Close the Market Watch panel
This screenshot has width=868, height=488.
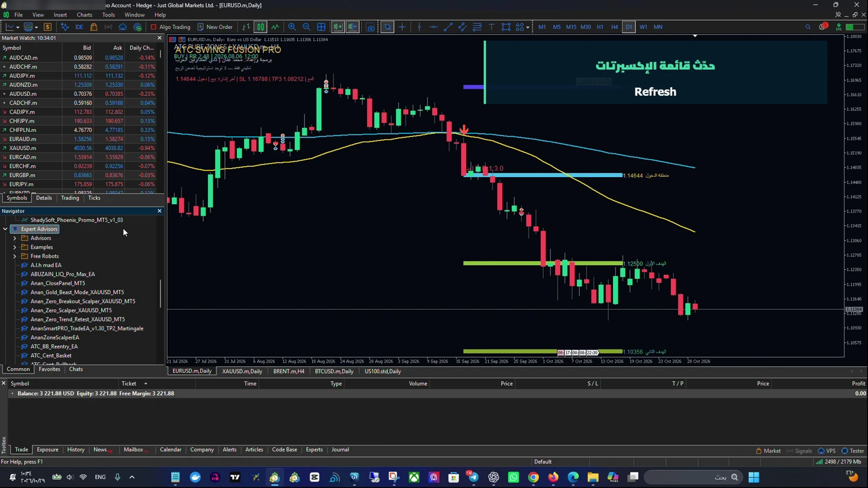point(160,38)
